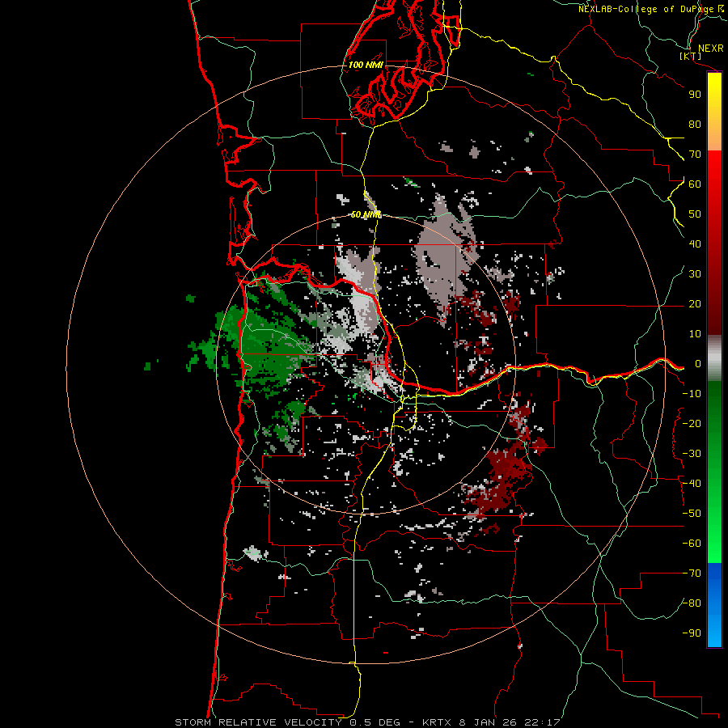Click the -40 scale value
The image size is (728, 728).
(692, 484)
